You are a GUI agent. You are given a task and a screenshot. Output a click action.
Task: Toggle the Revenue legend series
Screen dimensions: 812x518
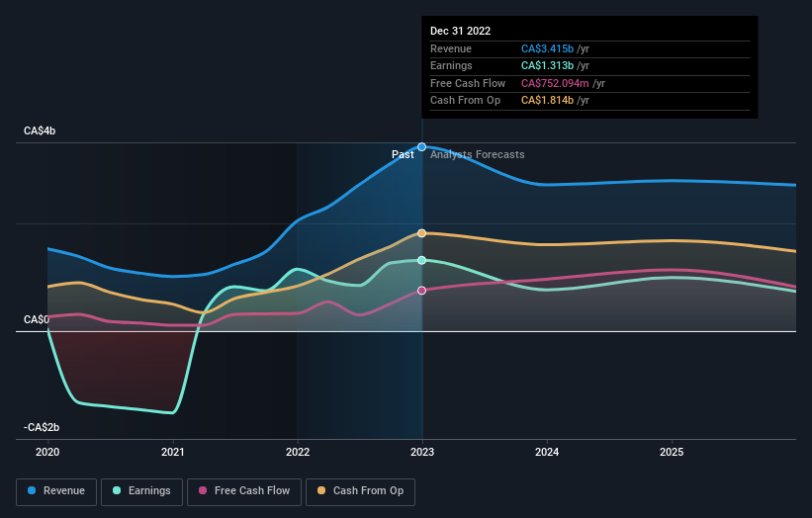pos(56,491)
